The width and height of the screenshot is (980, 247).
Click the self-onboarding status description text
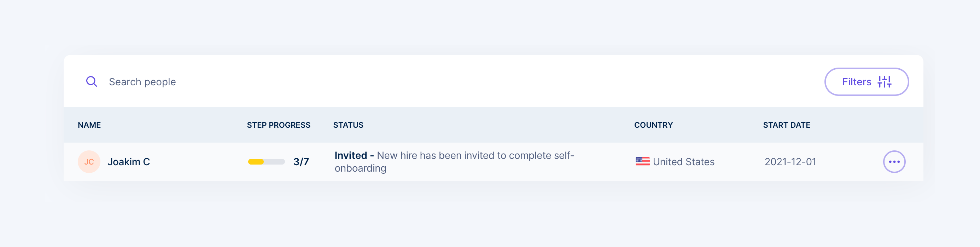pos(475,156)
